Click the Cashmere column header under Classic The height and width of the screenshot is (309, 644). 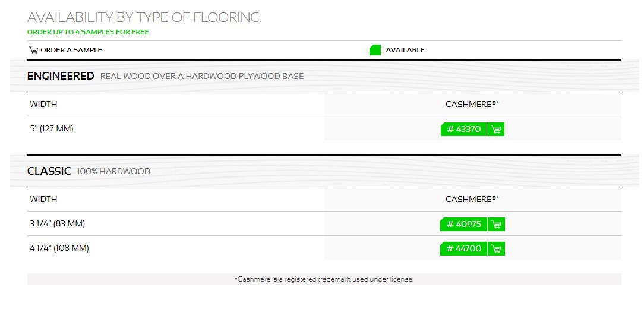(x=472, y=199)
